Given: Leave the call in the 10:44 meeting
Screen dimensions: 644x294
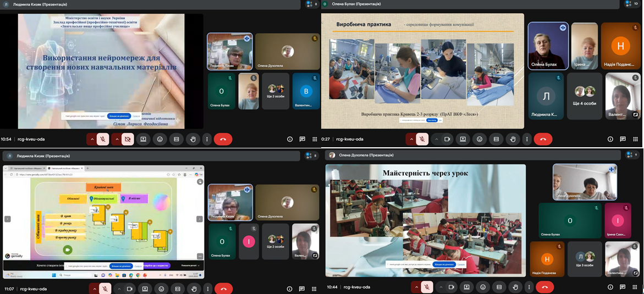Looking at the screenshot, I should click(544, 287).
